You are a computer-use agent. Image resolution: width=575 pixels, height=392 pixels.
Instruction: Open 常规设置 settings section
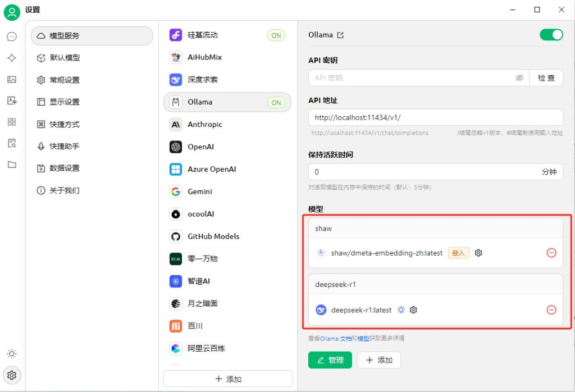click(x=92, y=80)
